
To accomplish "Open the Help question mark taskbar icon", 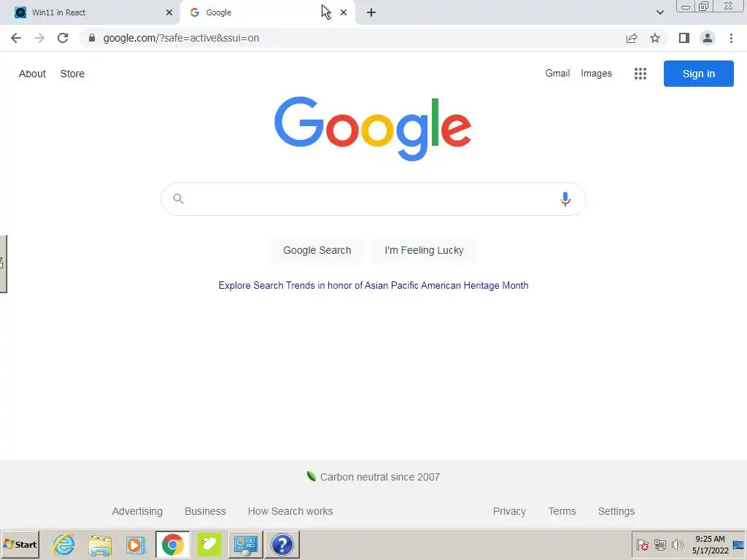I will [282, 544].
